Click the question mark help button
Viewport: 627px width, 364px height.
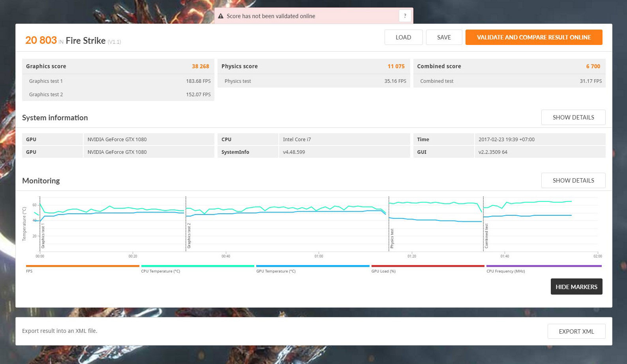(x=405, y=16)
